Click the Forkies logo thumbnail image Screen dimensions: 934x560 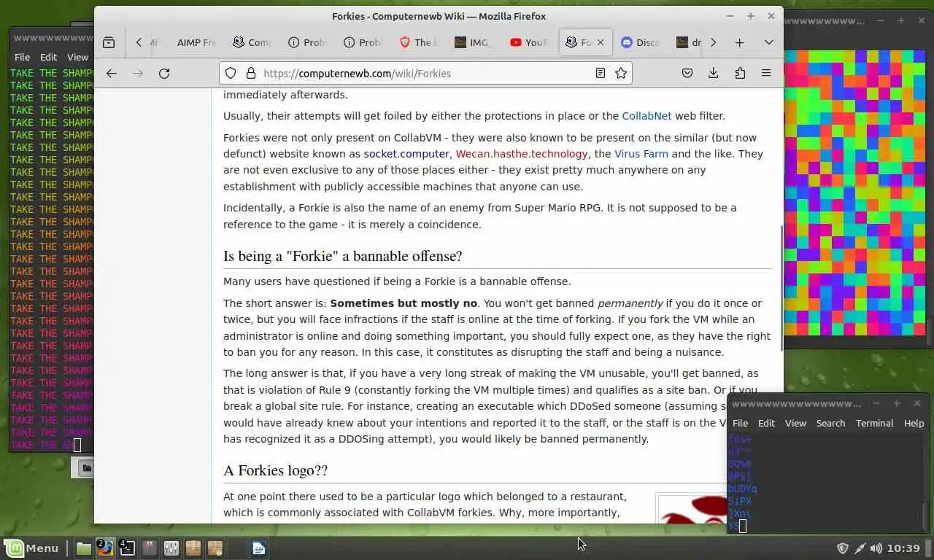pos(692,509)
